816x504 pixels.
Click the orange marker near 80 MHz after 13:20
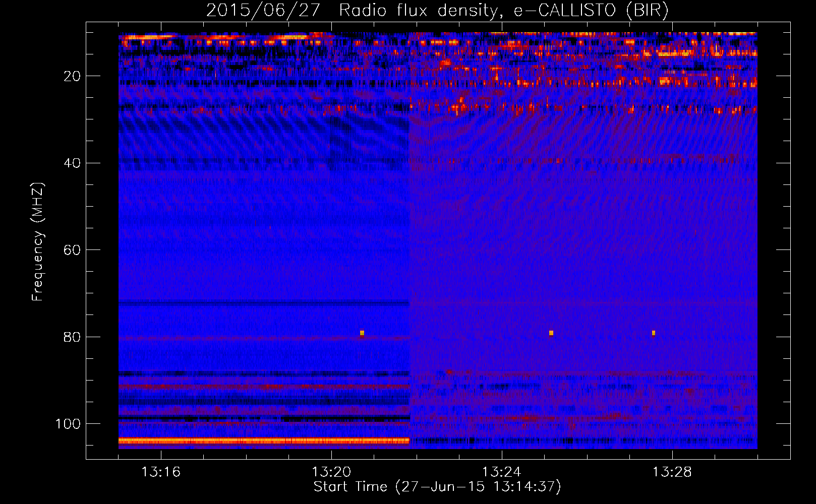362,333
